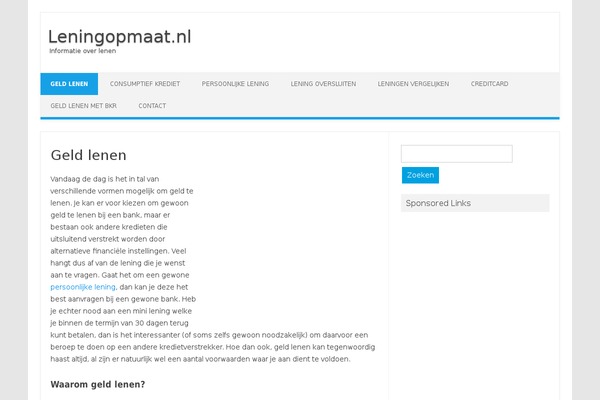Viewport: 600px width, 400px height.
Task: Click the blue line under navigation menu
Action: [x=300, y=118]
